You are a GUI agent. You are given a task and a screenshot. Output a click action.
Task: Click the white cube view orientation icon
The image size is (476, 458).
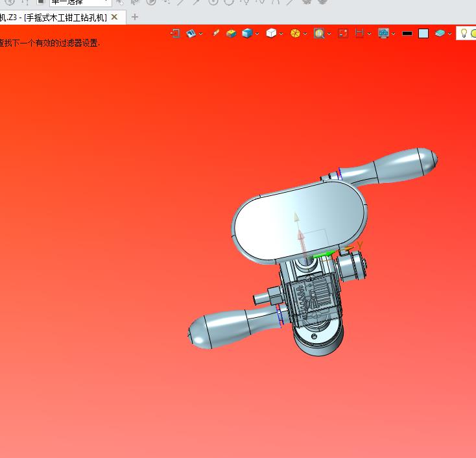pyautogui.click(x=271, y=33)
